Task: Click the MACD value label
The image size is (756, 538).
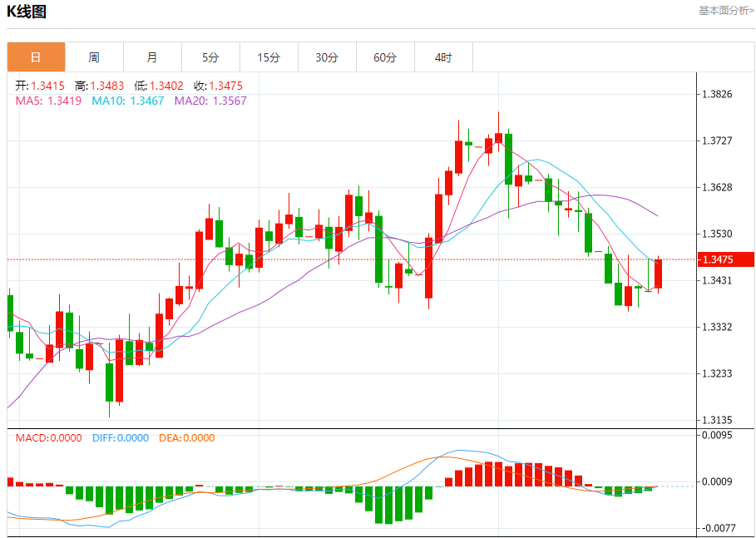Action: (49, 438)
